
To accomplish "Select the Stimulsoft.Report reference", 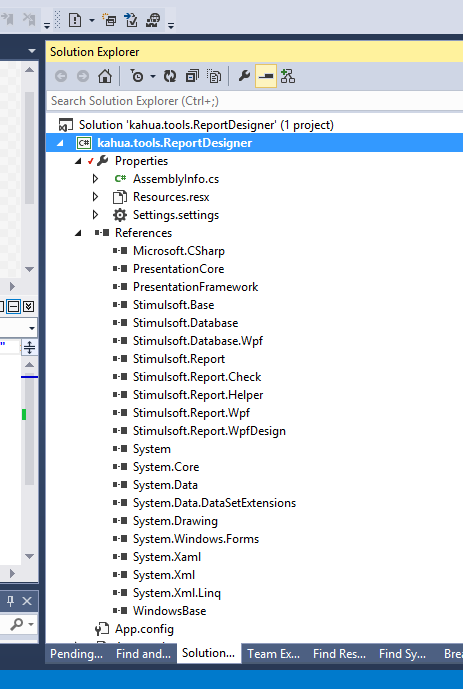I will pos(179,359).
